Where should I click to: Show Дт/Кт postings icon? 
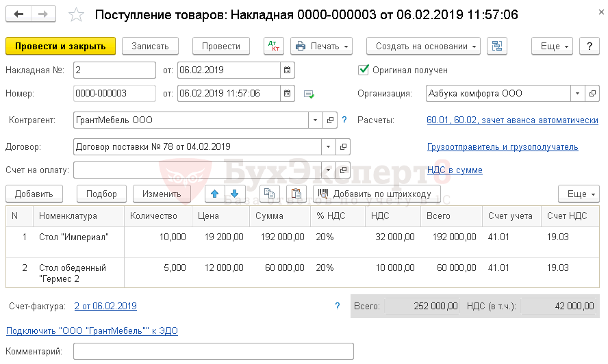pos(274,46)
